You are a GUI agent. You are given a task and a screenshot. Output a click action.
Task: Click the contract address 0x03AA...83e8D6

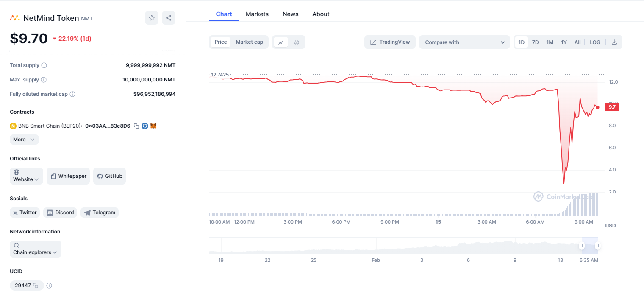[x=108, y=126]
